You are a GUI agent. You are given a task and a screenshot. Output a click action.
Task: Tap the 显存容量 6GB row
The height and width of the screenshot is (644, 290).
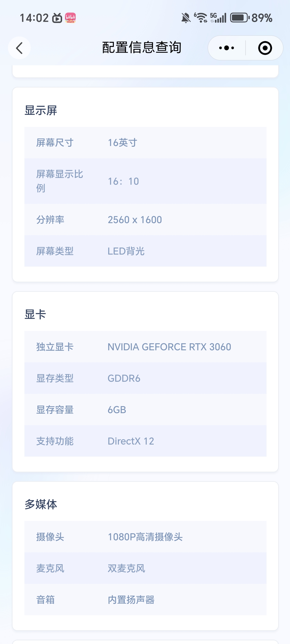[x=145, y=410]
